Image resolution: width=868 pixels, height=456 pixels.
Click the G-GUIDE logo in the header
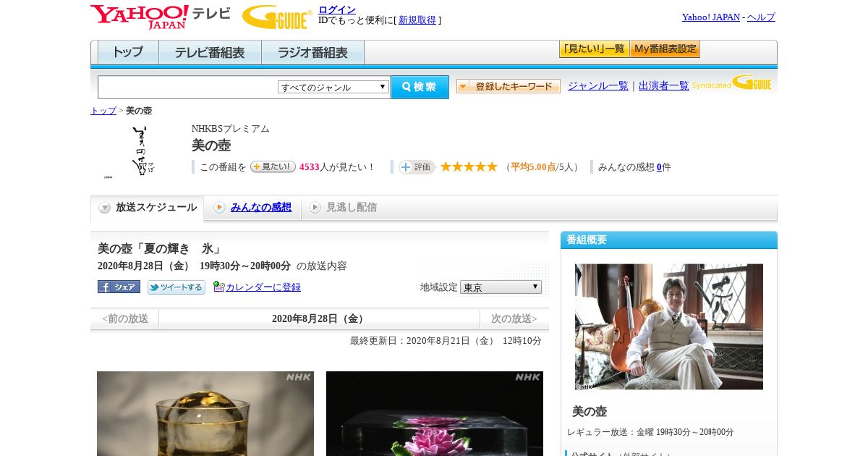(277, 17)
